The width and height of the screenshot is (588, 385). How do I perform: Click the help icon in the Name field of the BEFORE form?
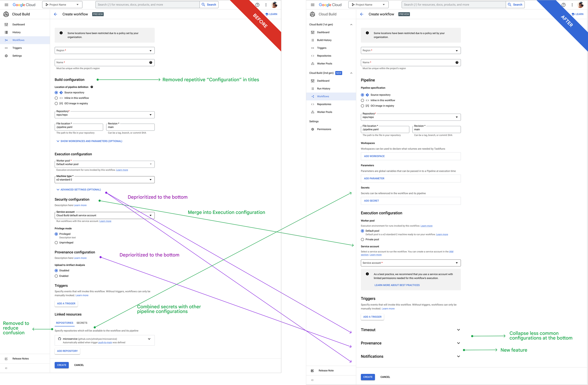tap(151, 63)
